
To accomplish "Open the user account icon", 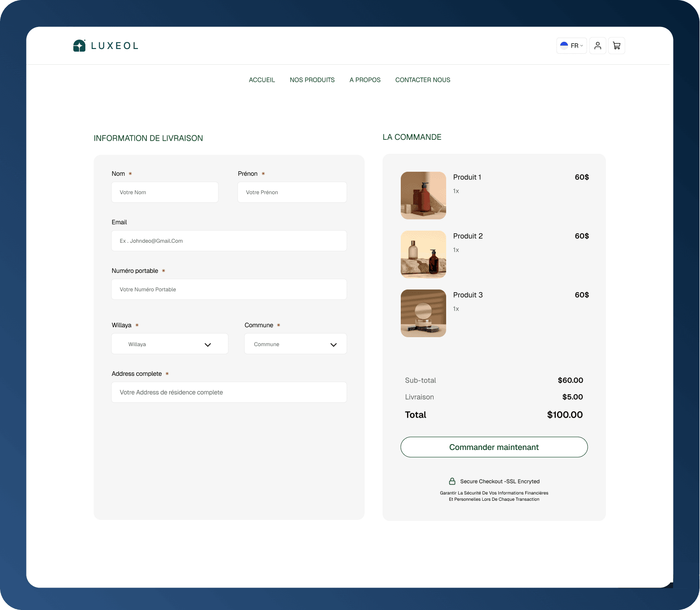I will click(x=598, y=45).
